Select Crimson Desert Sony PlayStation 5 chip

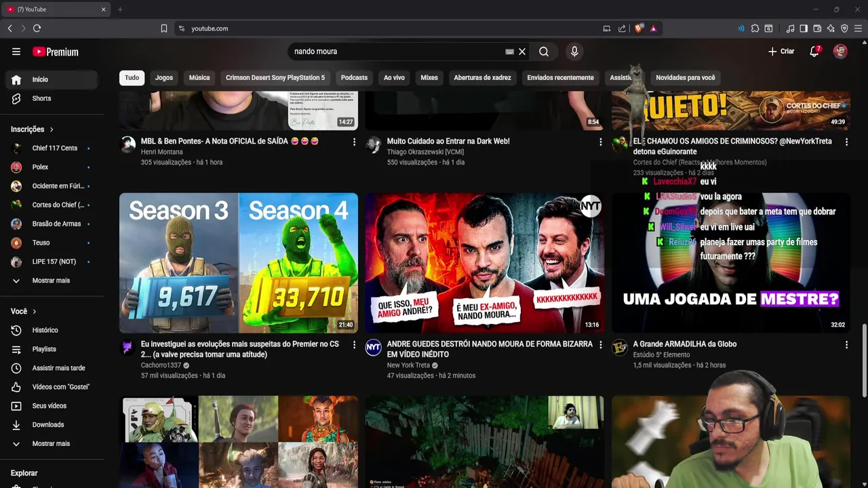(275, 77)
